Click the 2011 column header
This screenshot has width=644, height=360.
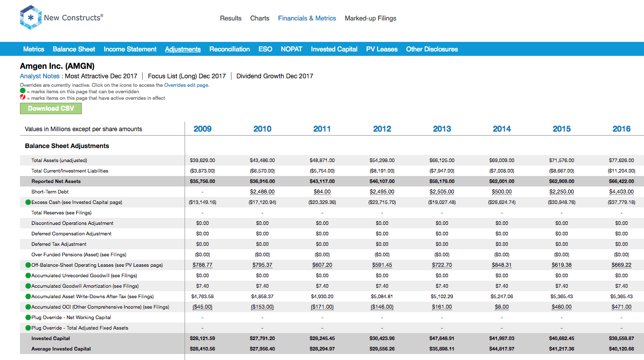click(322, 129)
